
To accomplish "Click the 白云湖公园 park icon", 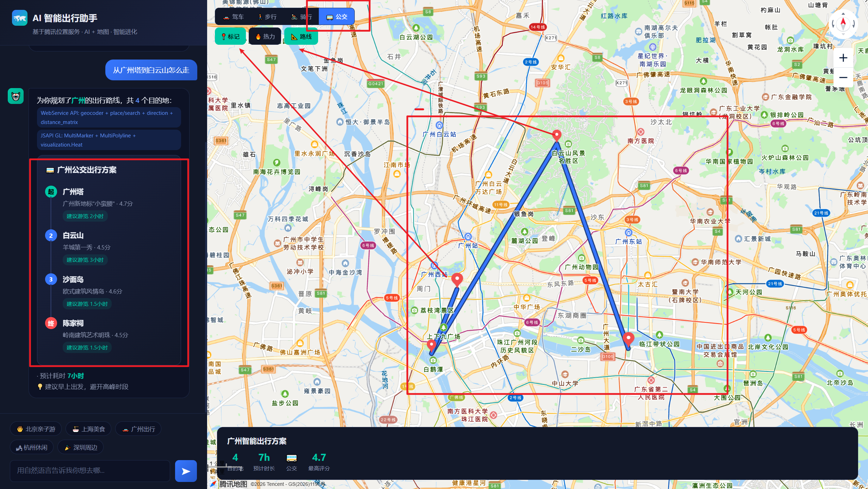I will click(x=416, y=28).
